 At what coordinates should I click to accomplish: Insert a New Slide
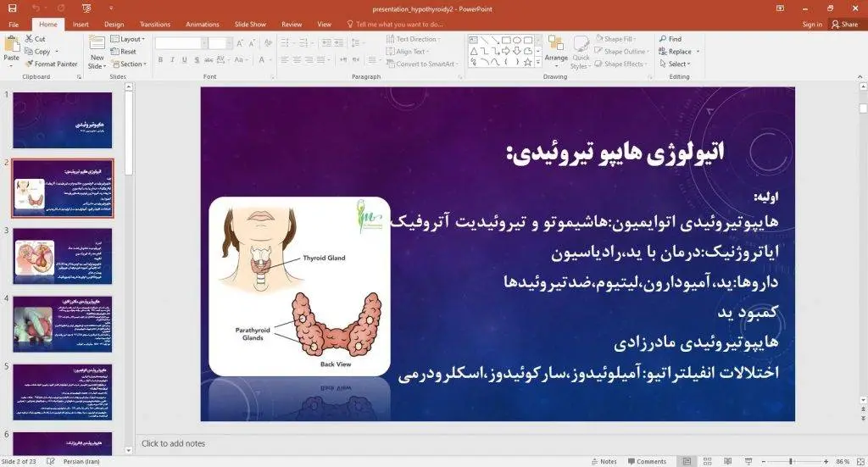97,52
